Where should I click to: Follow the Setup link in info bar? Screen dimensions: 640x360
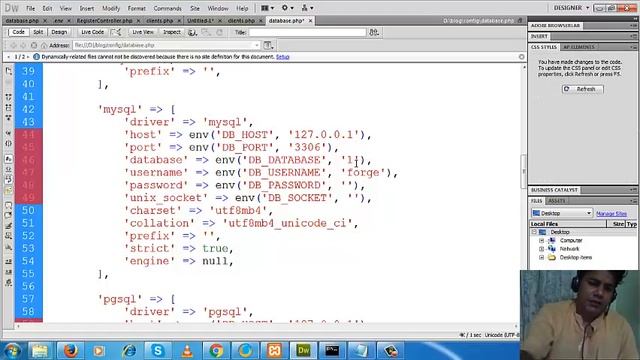pyautogui.click(x=282, y=57)
